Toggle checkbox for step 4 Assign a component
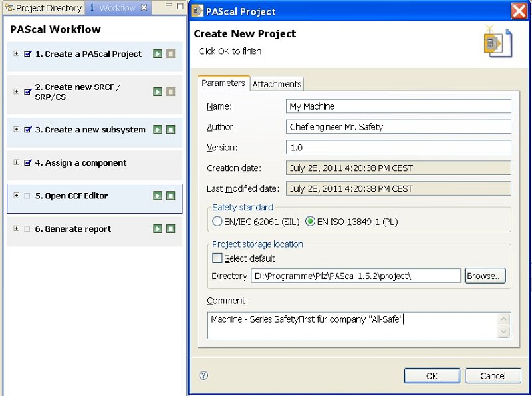This screenshot has height=396, width=532. [28, 162]
